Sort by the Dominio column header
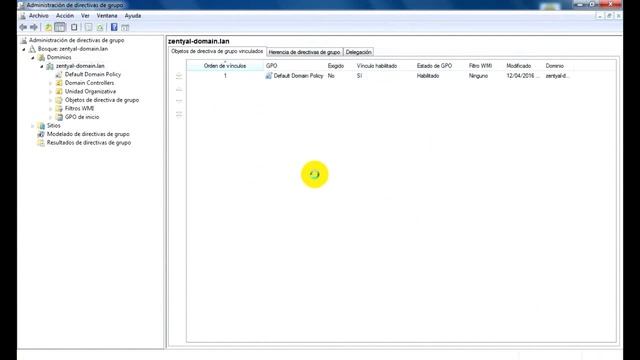Image resolution: width=640 pixels, height=360 pixels. coord(559,66)
